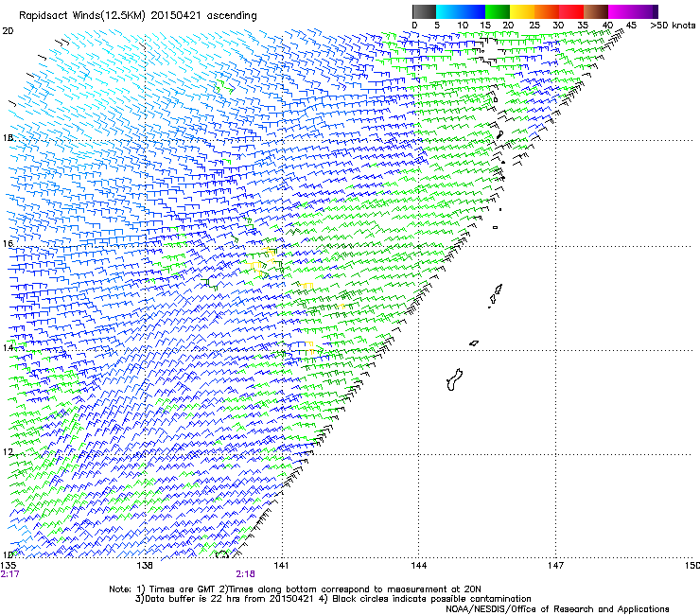The width and height of the screenshot is (700, 615).
Task: Click the brown 35-40 knots color bar segment
Action: (x=596, y=11)
